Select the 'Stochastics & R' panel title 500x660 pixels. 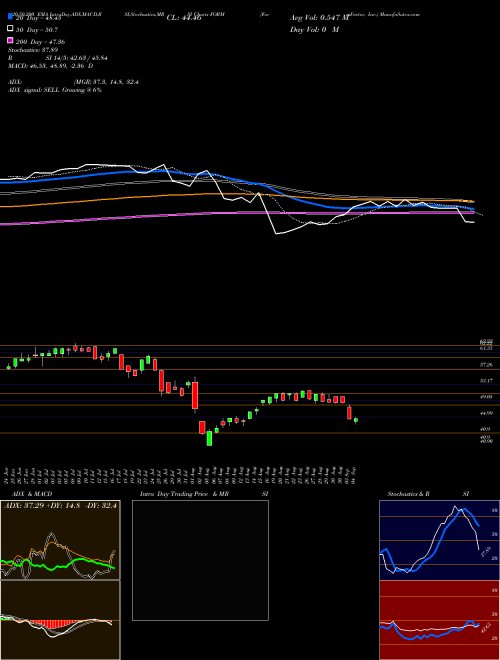pos(409,494)
